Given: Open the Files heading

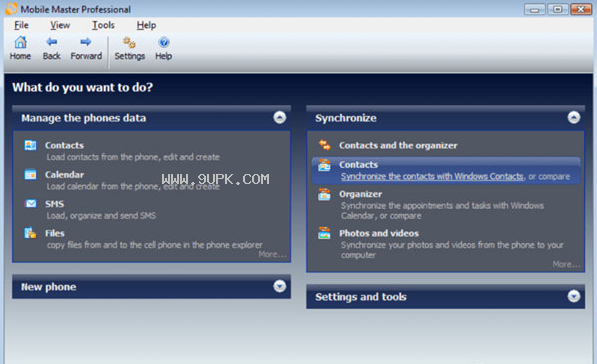Looking at the screenshot, I should point(55,233).
